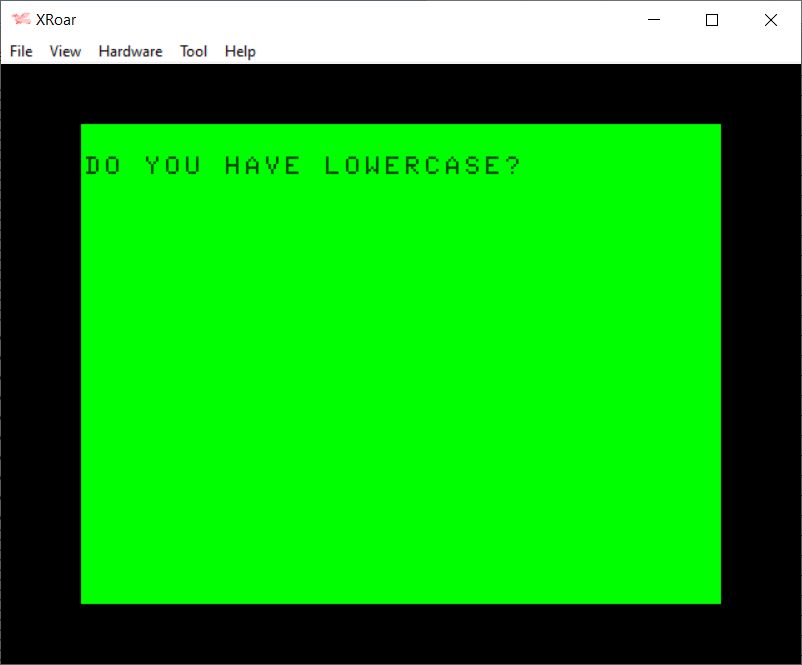Click the empty title bar area
802x665 pixels.
coord(350,20)
